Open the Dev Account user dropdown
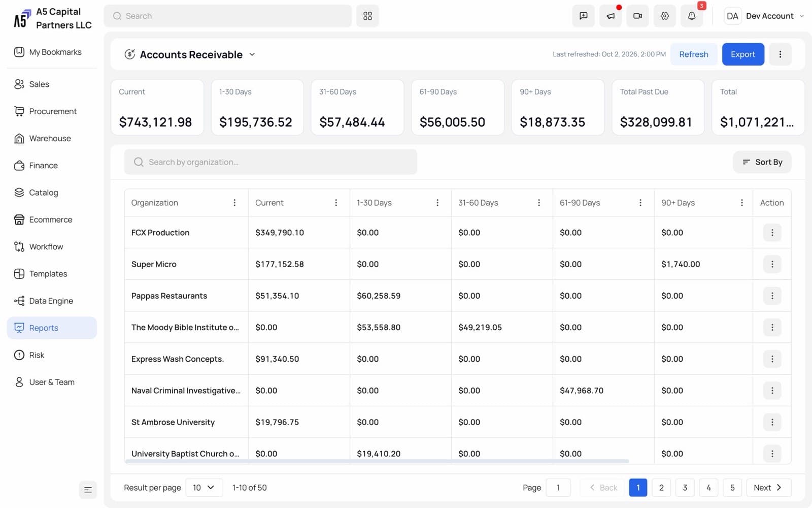This screenshot has height=508, width=812. [764, 16]
